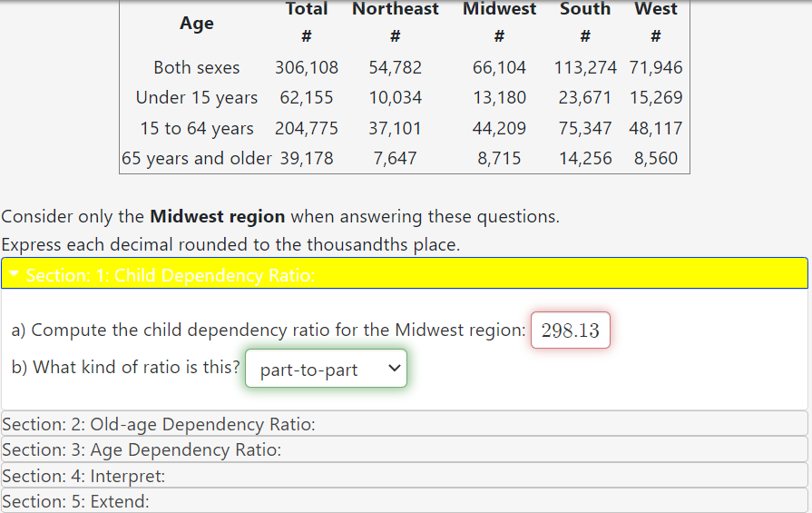
Task: Click the collapse triangle icon in Section 1
Action: (14, 273)
